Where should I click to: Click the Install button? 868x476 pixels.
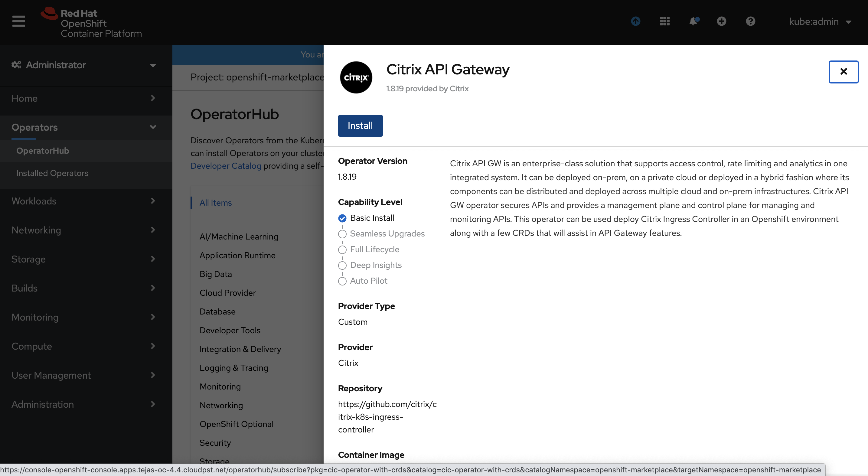pyautogui.click(x=360, y=126)
